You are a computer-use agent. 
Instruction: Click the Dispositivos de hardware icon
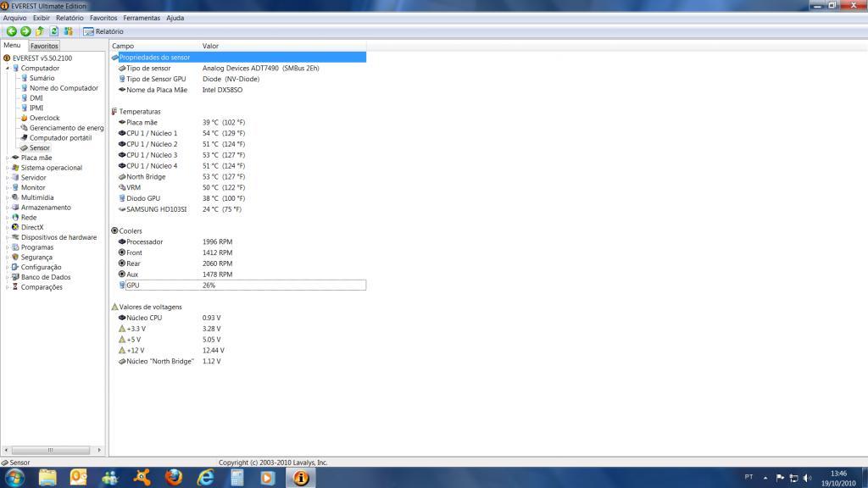(15, 237)
